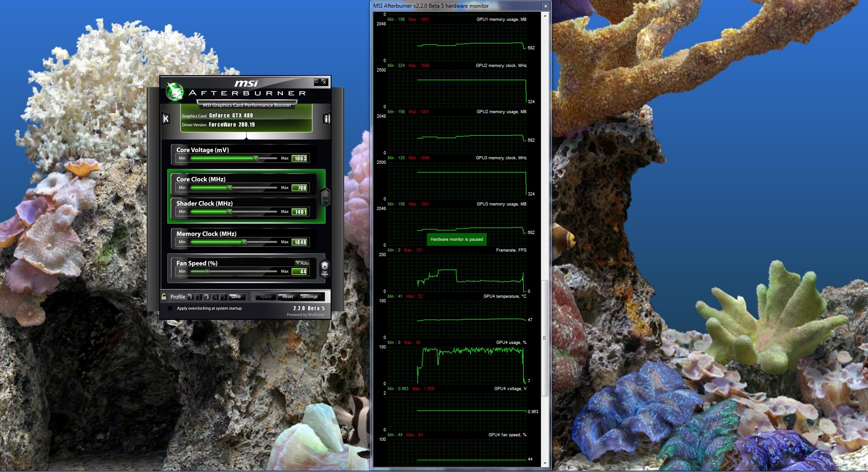Toggle the Auto fan speed mode
The height and width of the screenshot is (472, 868).
(302, 263)
